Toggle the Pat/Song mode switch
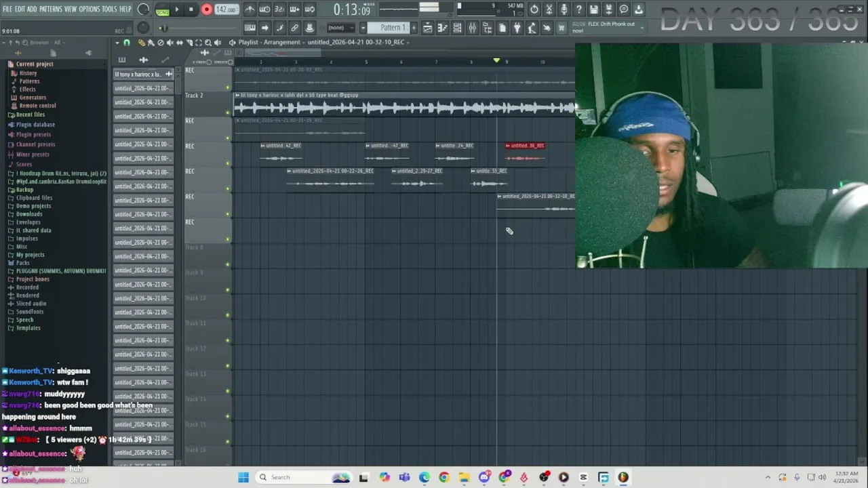The image size is (868, 488). tap(162, 9)
